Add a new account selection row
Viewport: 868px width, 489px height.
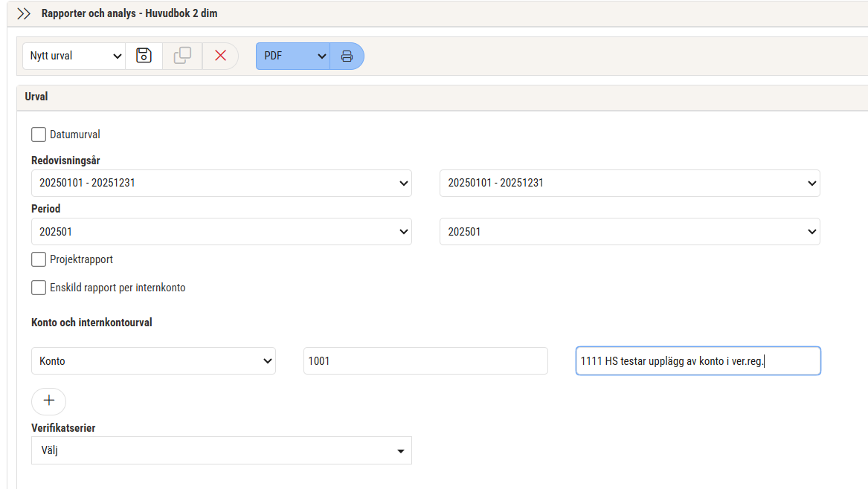tap(48, 401)
